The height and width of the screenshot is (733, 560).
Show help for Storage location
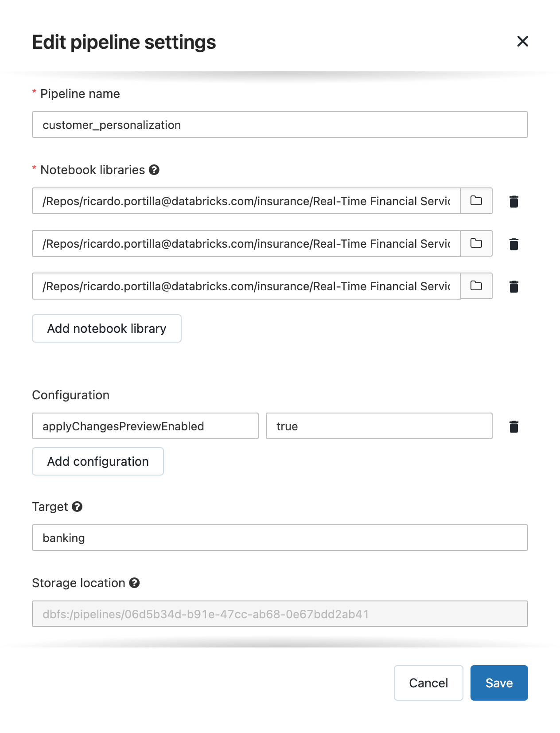point(134,583)
